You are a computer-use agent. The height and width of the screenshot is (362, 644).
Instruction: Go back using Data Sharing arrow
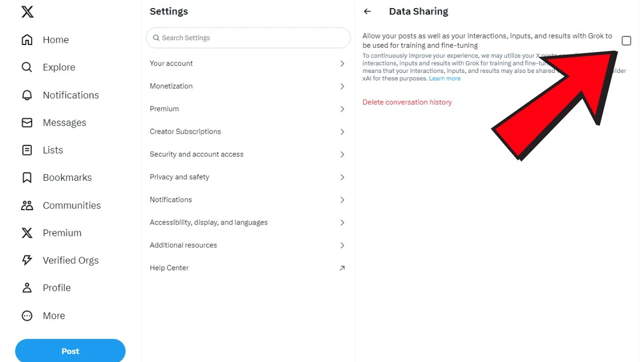point(368,11)
